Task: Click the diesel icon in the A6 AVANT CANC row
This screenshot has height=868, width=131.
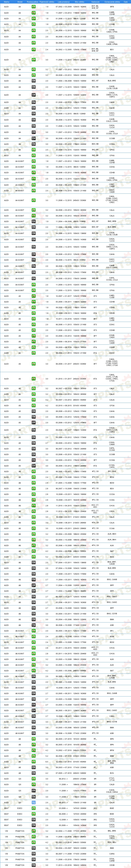Action: 34,716
